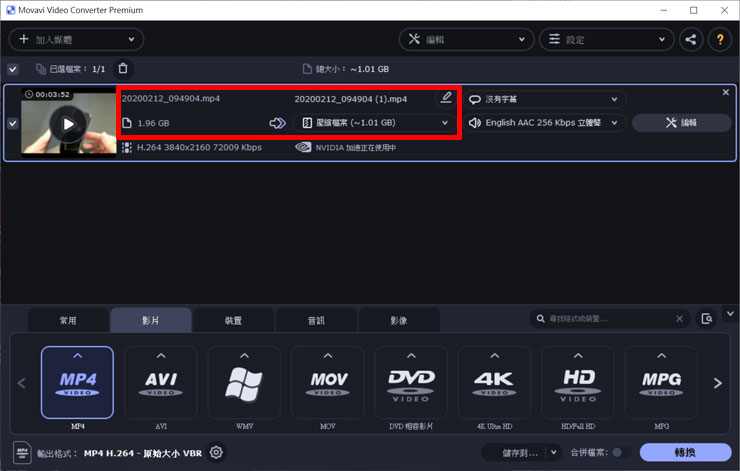740x471 pixels.
Task: Remove the file with the X on its row
Action: click(725, 93)
